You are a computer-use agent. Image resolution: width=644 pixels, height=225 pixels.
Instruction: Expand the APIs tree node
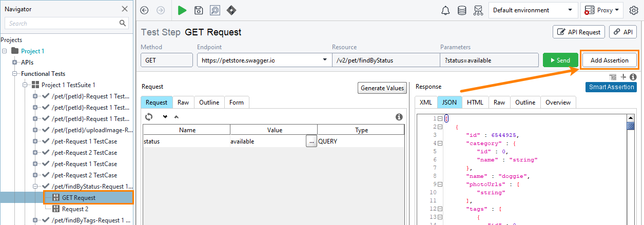point(15,63)
